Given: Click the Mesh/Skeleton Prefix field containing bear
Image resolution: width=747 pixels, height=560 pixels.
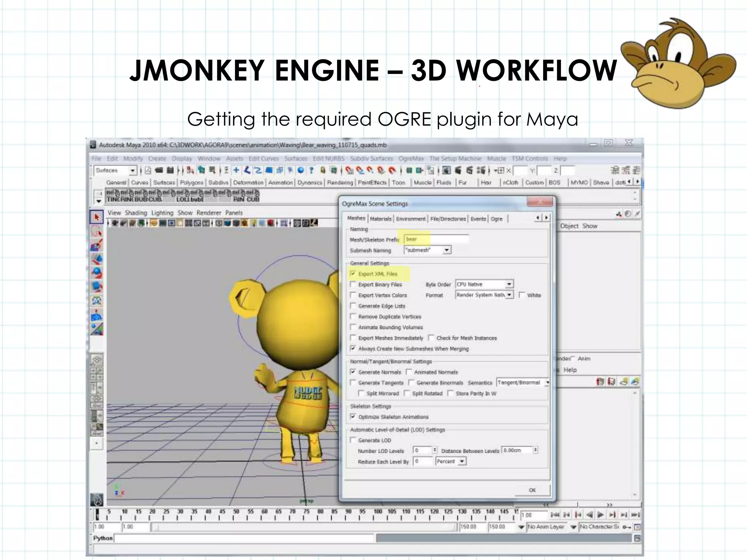Looking at the screenshot, I should click(436, 239).
